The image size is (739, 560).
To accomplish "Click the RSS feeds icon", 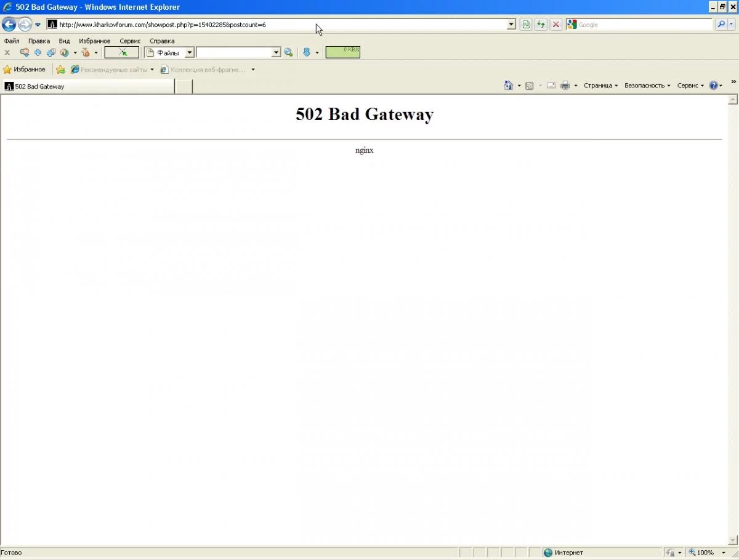I will [x=529, y=86].
